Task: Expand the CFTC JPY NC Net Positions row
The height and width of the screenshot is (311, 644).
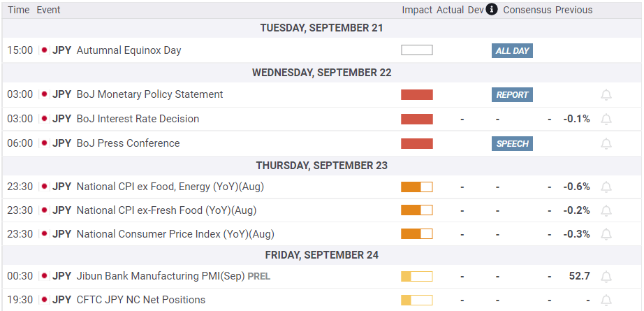Action: click(140, 300)
